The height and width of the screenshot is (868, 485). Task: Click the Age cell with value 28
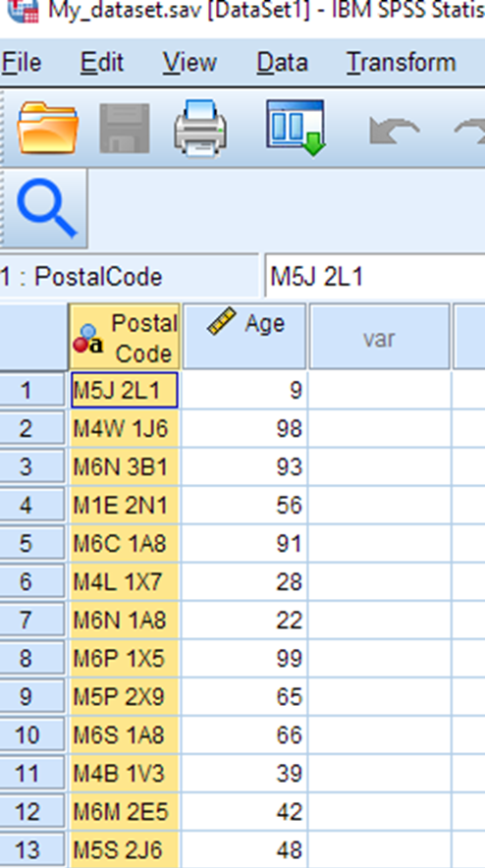point(244,582)
